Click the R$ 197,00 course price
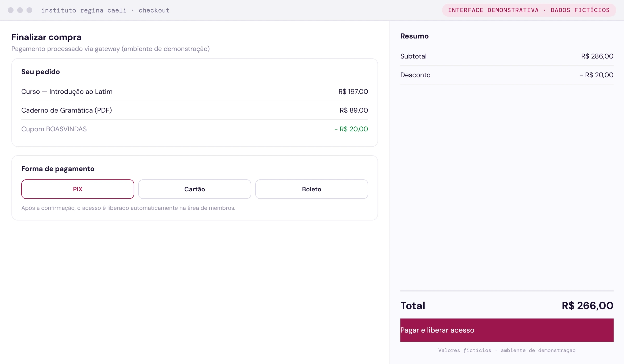 pos(353,92)
